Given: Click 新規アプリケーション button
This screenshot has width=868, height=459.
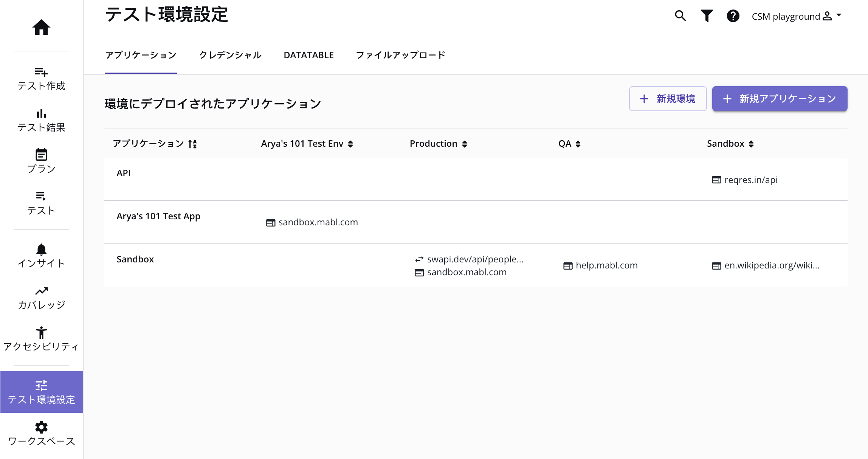Looking at the screenshot, I should 780,99.
